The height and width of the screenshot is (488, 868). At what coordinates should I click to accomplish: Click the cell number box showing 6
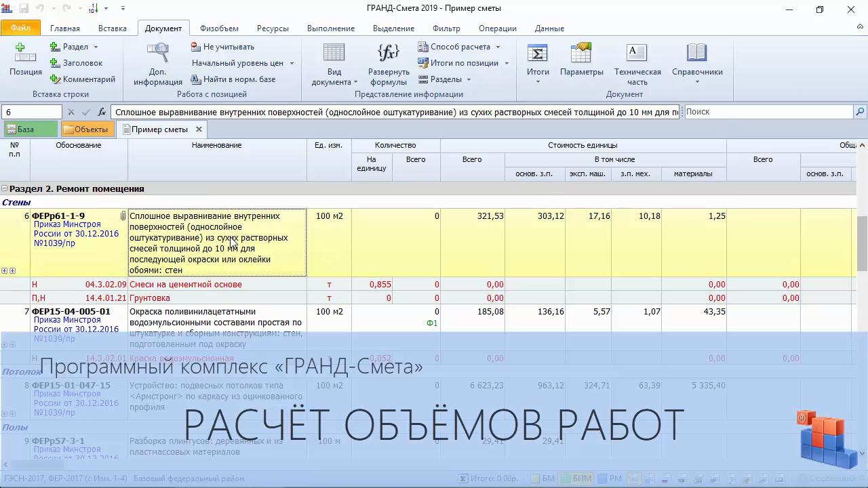(31, 112)
